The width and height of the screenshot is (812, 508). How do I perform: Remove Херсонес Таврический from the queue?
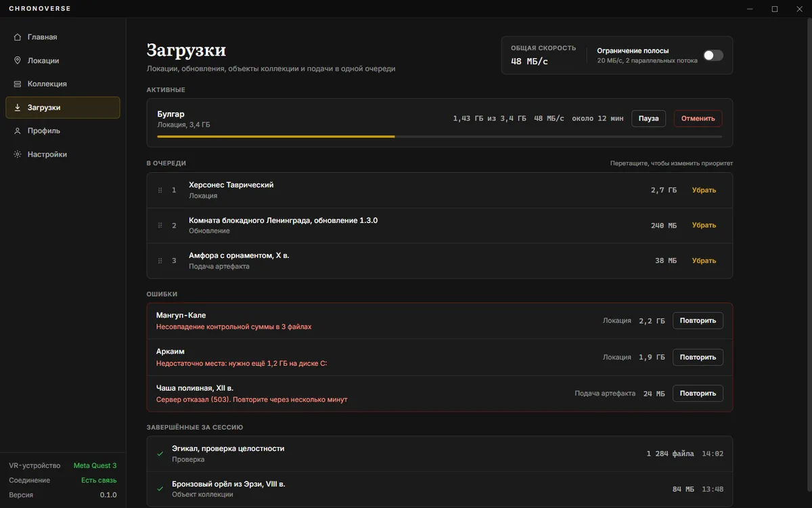coord(704,190)
